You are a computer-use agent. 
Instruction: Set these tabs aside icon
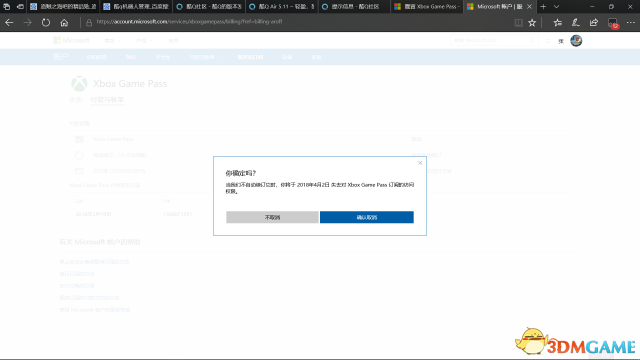click(20, 7)
